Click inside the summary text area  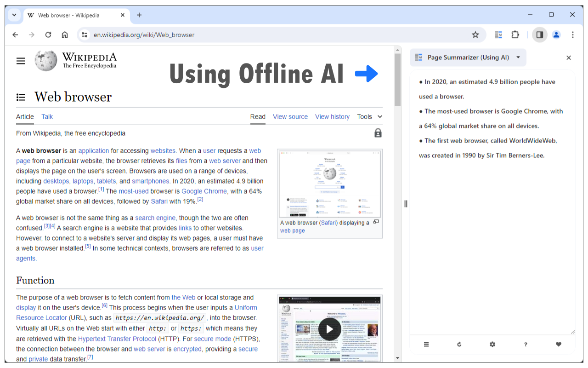click(x=492, y=202)
